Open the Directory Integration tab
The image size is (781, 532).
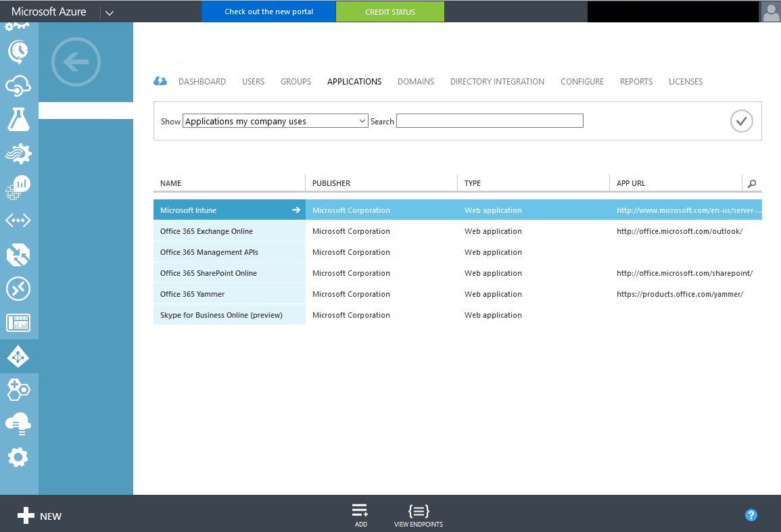[497, 81]
